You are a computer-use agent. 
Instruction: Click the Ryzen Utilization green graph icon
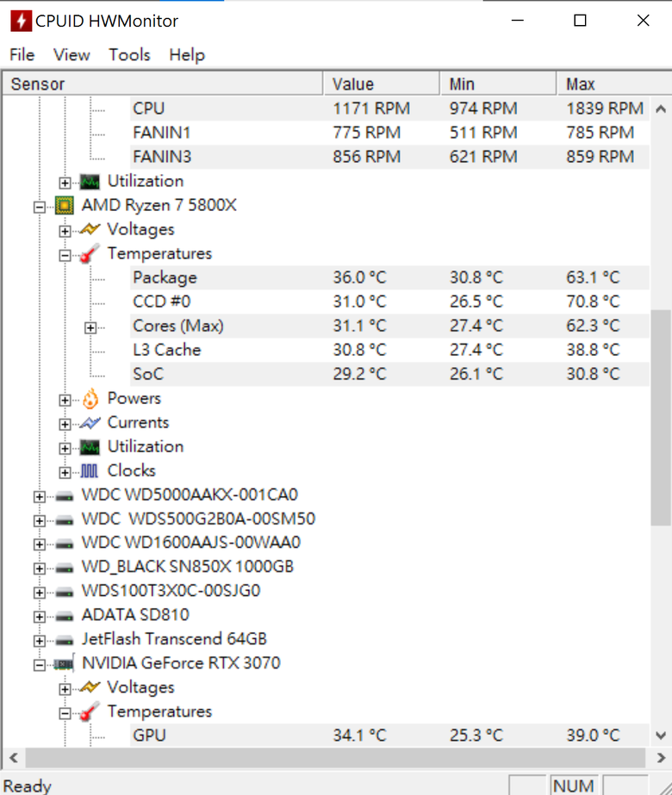tap(90, 447)
